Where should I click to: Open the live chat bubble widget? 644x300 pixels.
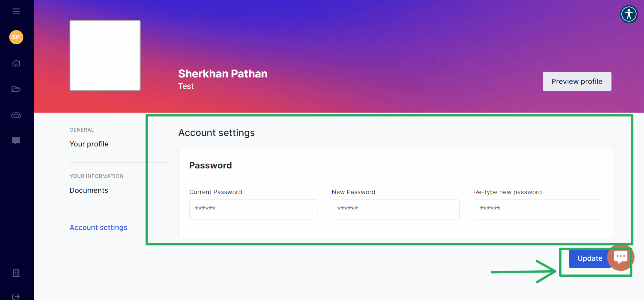coord(621,257)
